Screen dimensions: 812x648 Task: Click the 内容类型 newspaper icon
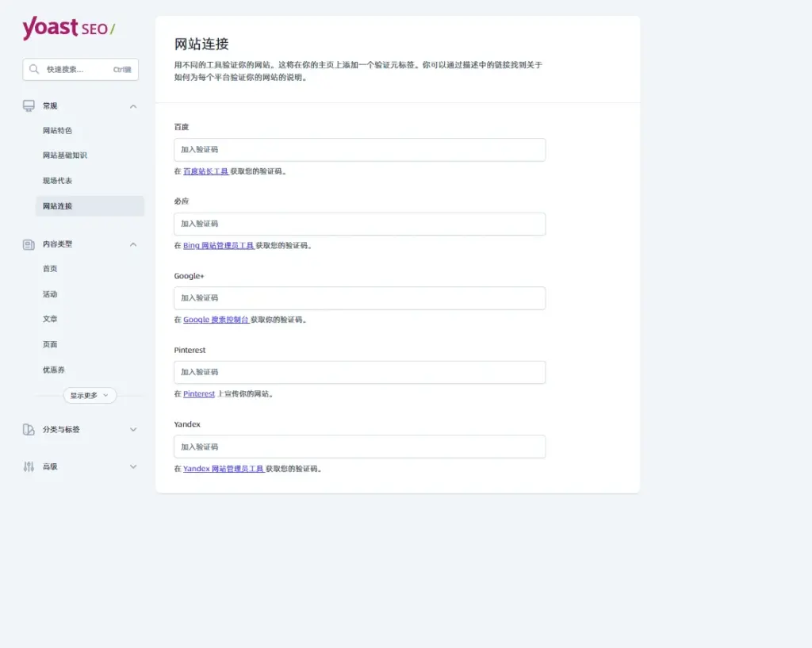click(x=29, y=244)
